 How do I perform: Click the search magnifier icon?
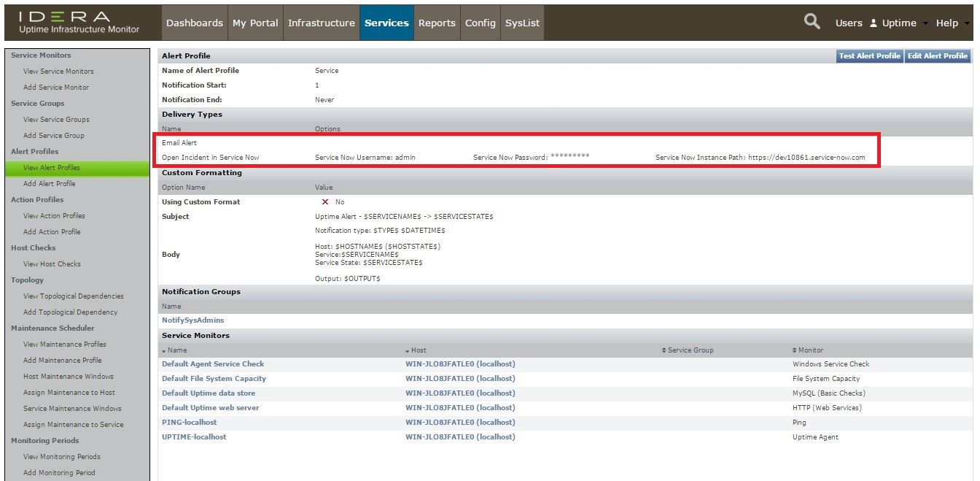tap(812, 22)
